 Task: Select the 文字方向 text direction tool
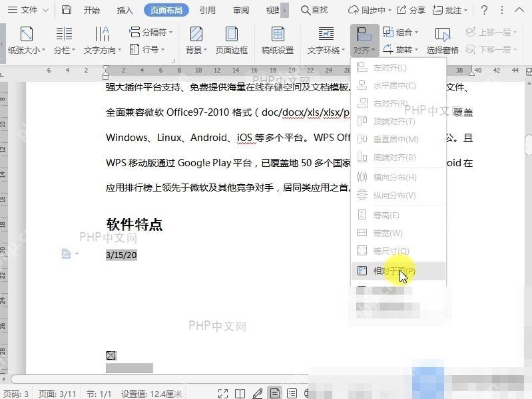click(102, 41)
